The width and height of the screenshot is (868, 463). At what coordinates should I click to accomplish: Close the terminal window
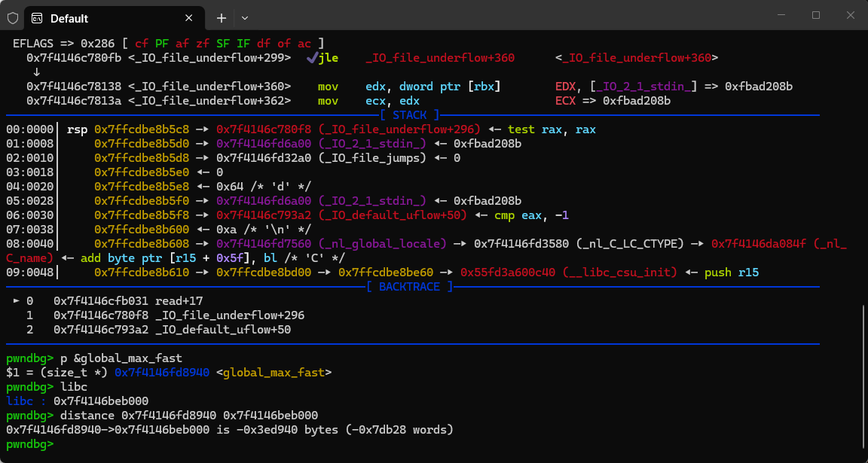point(851,16)
